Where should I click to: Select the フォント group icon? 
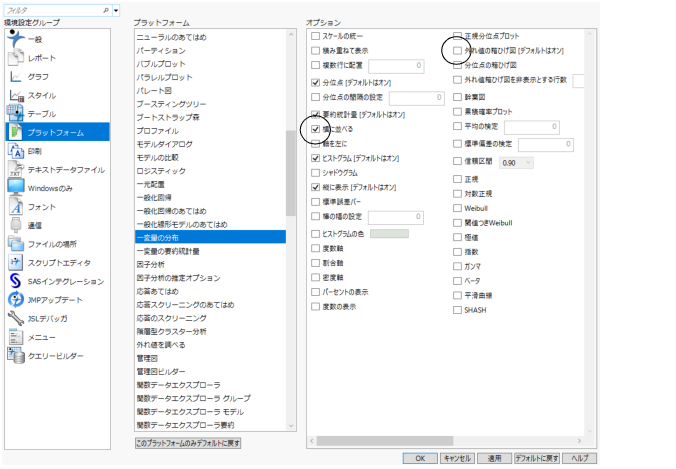coord(16,206)
